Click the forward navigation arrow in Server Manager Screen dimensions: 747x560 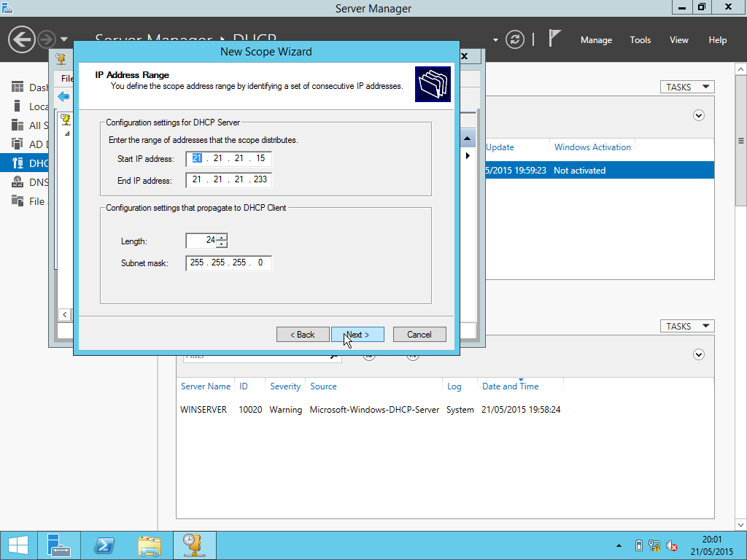coord(47,39)
